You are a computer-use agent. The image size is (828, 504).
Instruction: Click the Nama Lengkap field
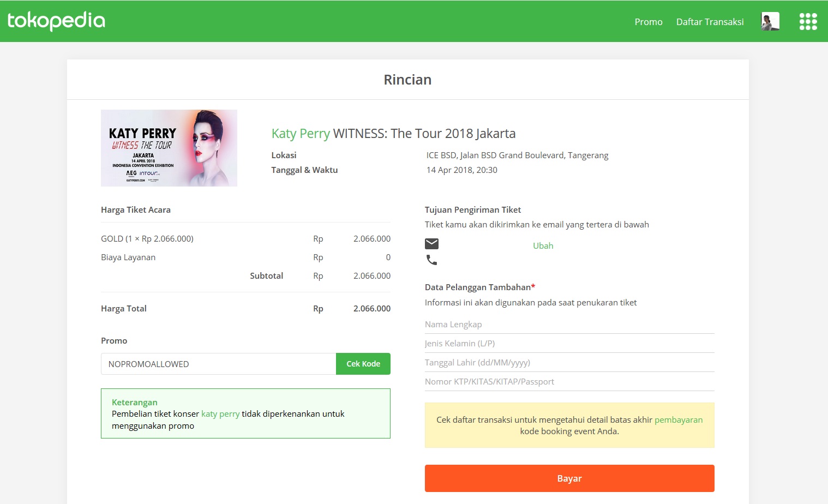pyautogui.click(x=569, y=325)
